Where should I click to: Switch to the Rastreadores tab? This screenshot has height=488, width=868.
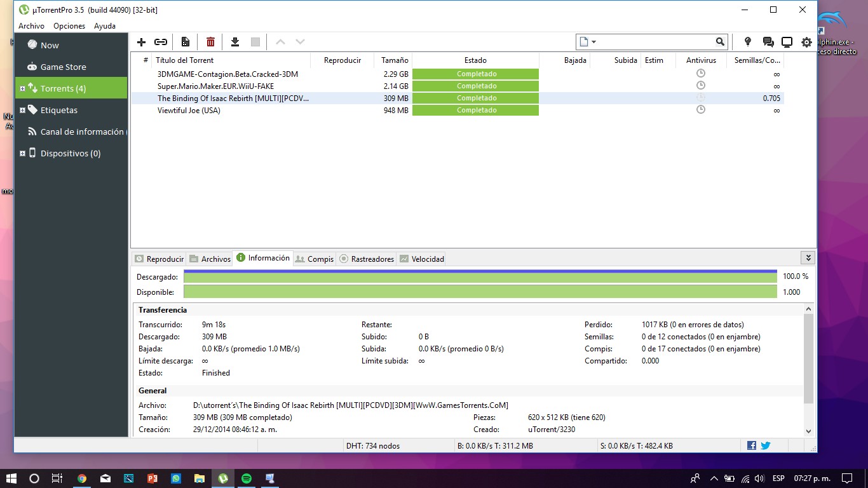[x=367, y=259]
